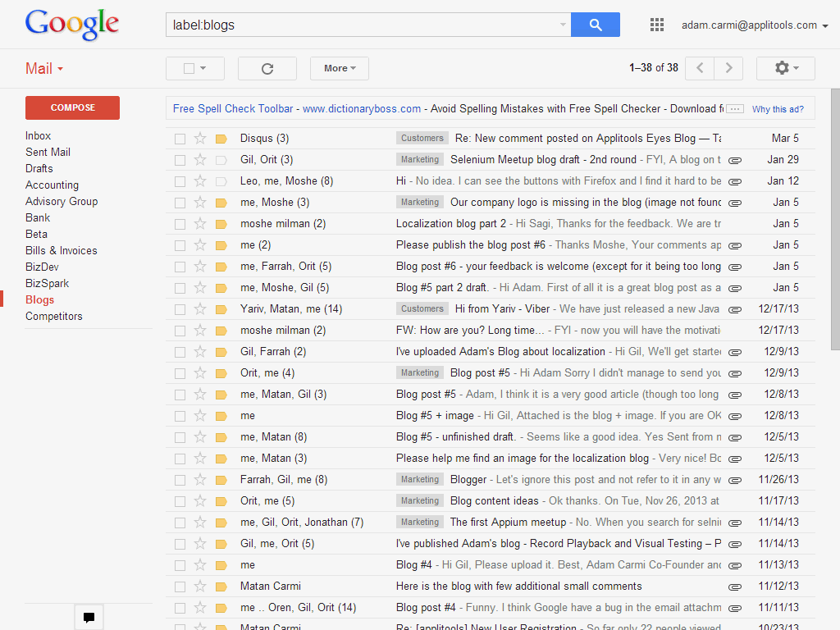840x630 pixels.
Task: Star the Leo, me, Moshe (8) thread
Action: [200, 181]
